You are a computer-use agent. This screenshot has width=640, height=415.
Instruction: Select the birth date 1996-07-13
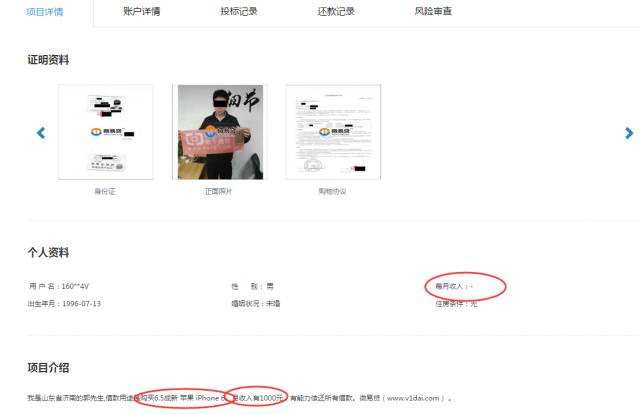coord(81,304)
